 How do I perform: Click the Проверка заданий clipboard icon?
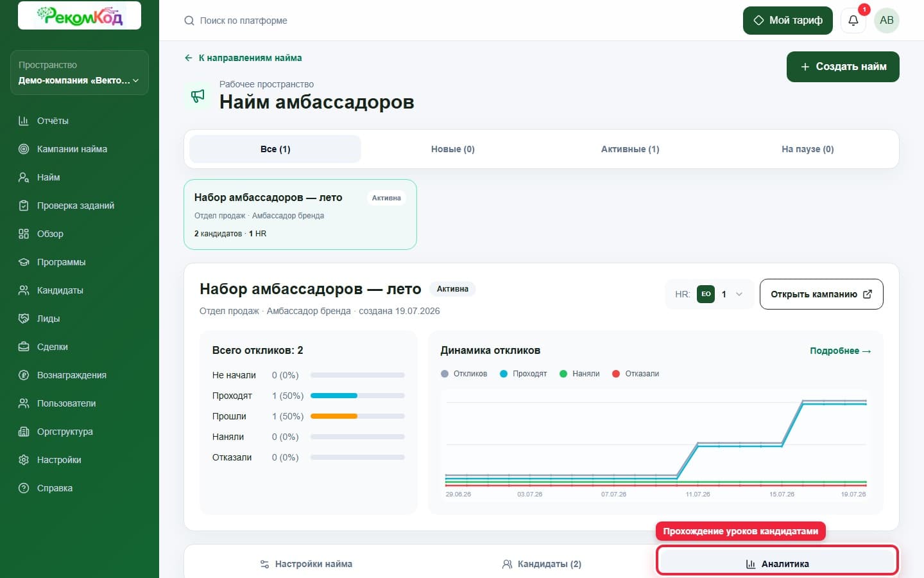coord(24,206)
